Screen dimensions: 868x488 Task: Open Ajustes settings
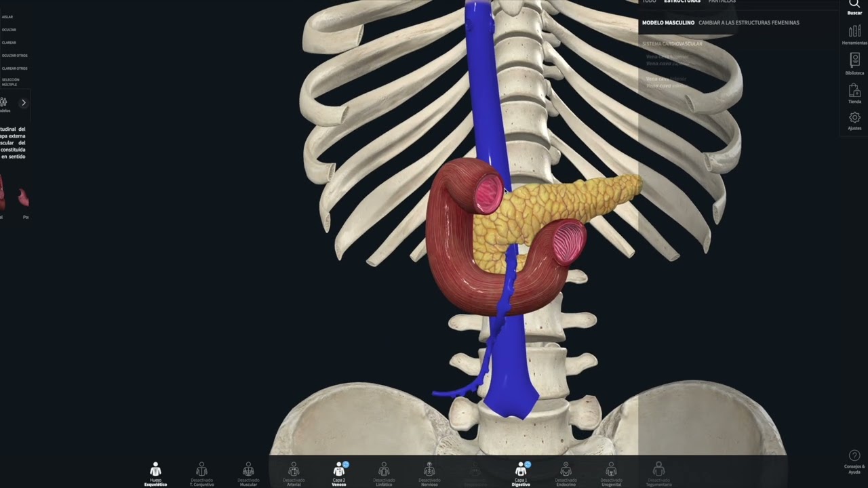point(854,121)
